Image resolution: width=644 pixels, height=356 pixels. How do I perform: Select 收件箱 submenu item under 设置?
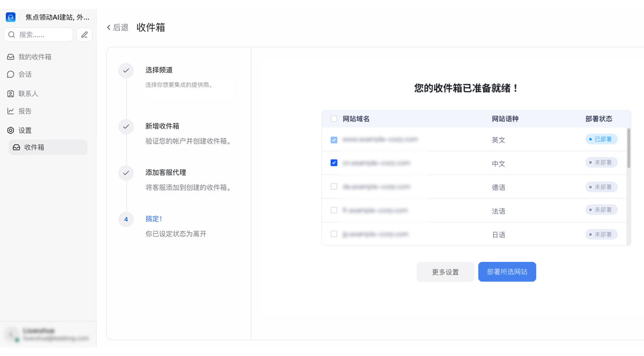48,147
